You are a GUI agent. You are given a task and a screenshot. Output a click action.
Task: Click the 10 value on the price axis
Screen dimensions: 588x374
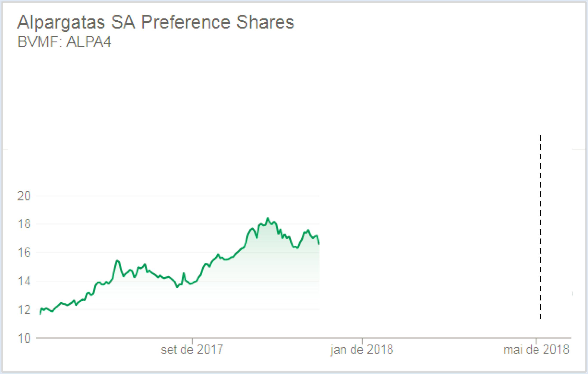tap(24, 338)
